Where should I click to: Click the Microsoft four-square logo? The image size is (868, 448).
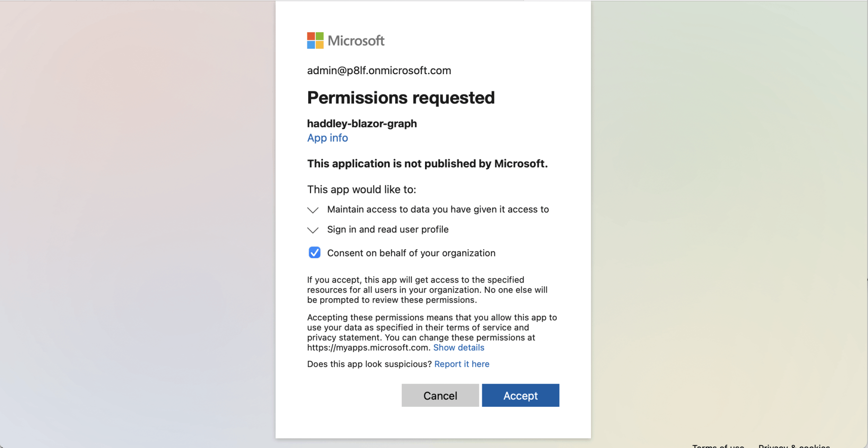coord(315,41)
